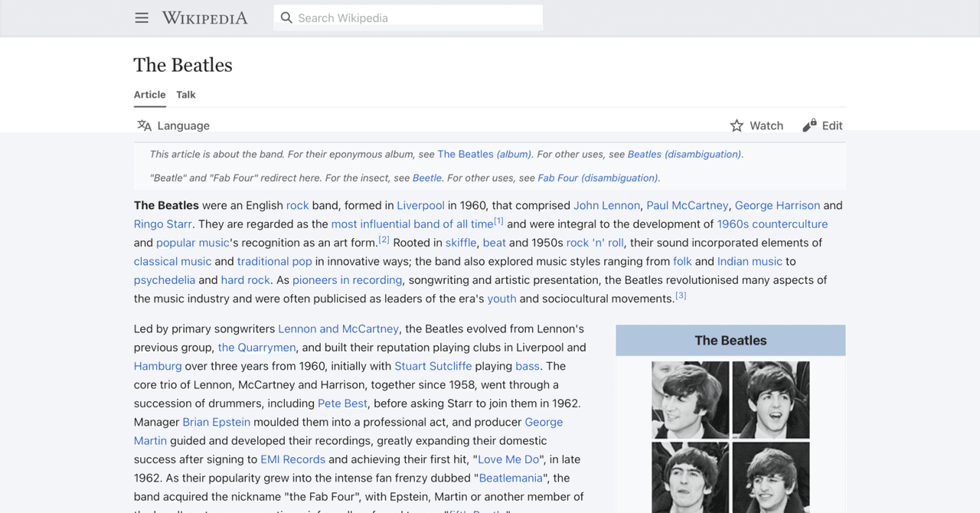Image resolution: width=980 pixels, height=513 pixels.
Task: Open the Ringo Starr link
Action: click(x=163, y=224)
